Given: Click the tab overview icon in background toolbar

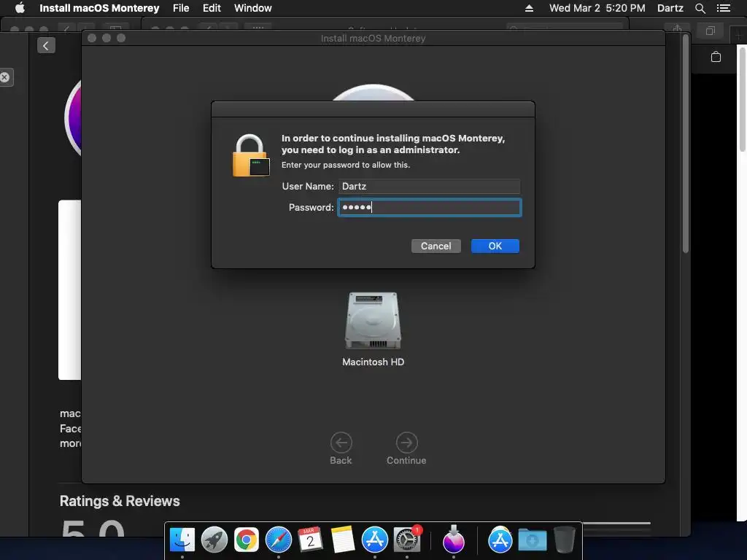Looking at the screenshot, I should [x=711, y=31].
